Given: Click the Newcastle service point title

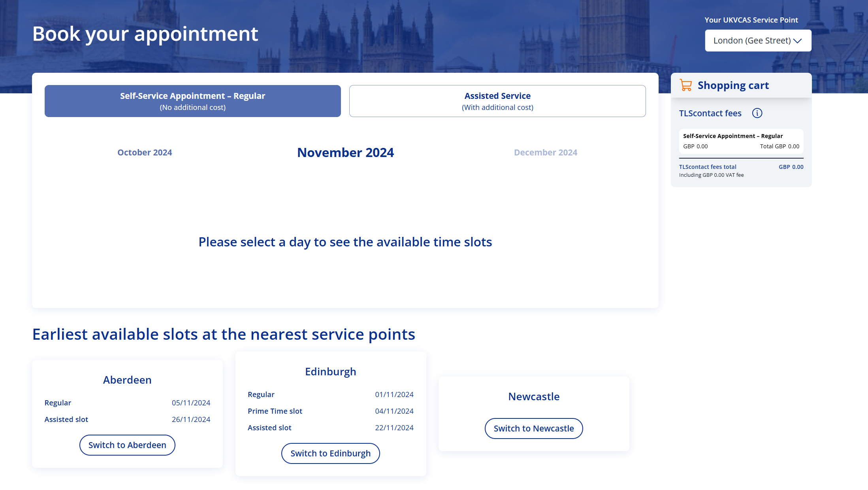Looking at the screenshot, I should tap(533, 396).
